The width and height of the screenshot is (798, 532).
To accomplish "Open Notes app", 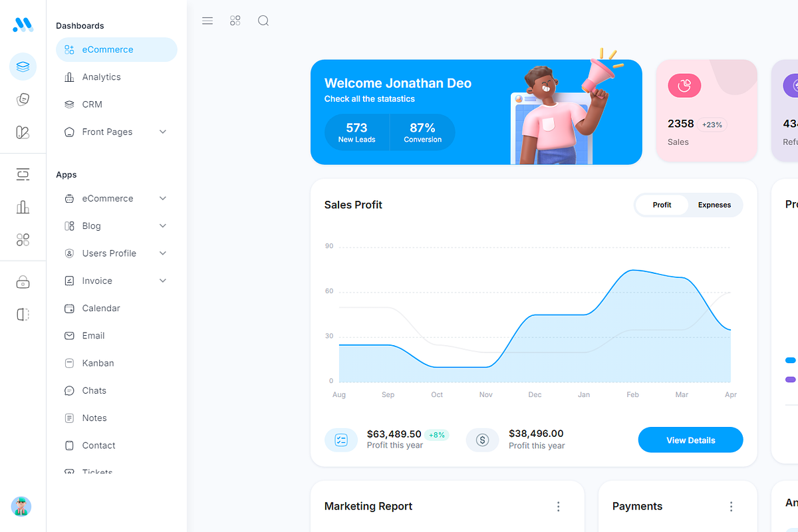I will pos(116,418).
